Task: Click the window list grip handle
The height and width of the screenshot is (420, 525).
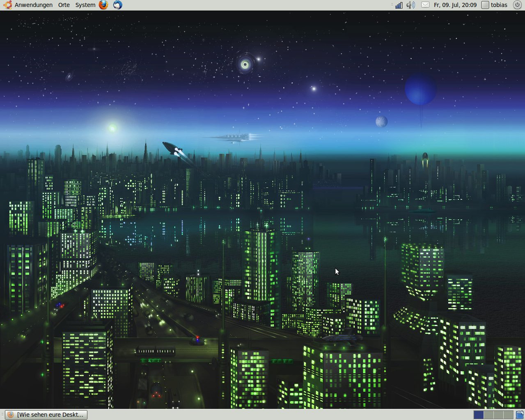Action: pos(2,415)
